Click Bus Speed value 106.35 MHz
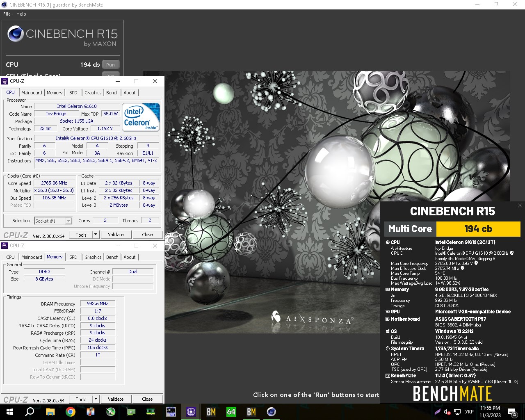 tap(54, 198)
